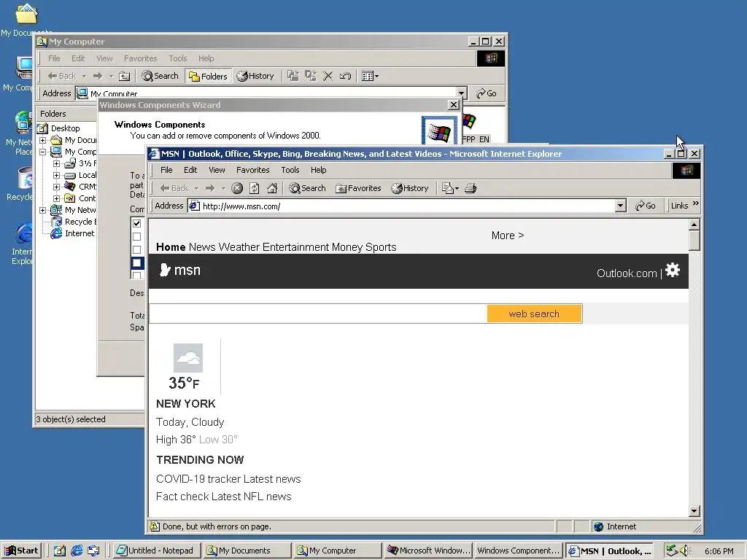Open Views dropdown in My Computer toolbar
The width and height of the screenshot is (747, 560).
tap(370, 76)
